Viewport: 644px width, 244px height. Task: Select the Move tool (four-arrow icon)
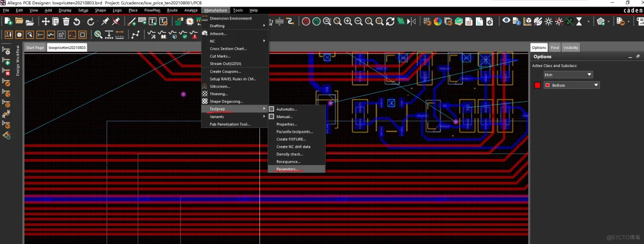[x=46, y=21]
